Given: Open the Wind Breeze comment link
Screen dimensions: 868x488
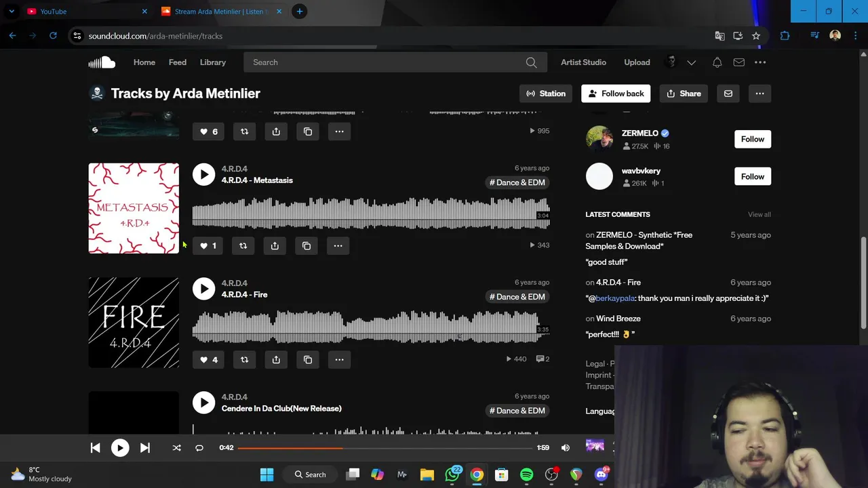Looking at the screenshot, I should [618, 319].
